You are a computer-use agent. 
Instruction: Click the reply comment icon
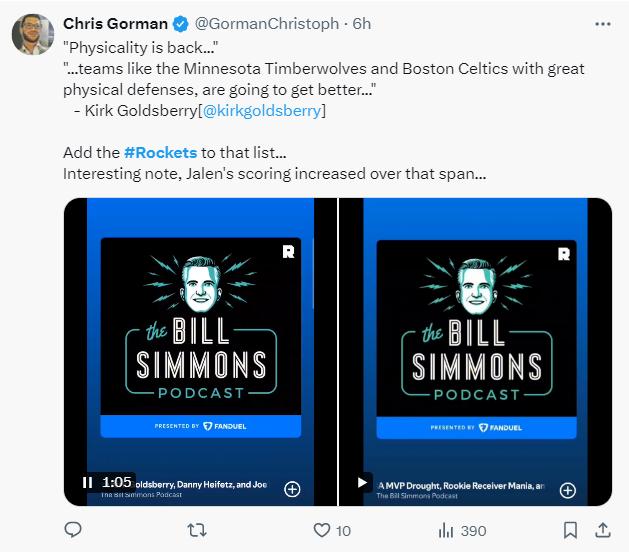(73, 530)
